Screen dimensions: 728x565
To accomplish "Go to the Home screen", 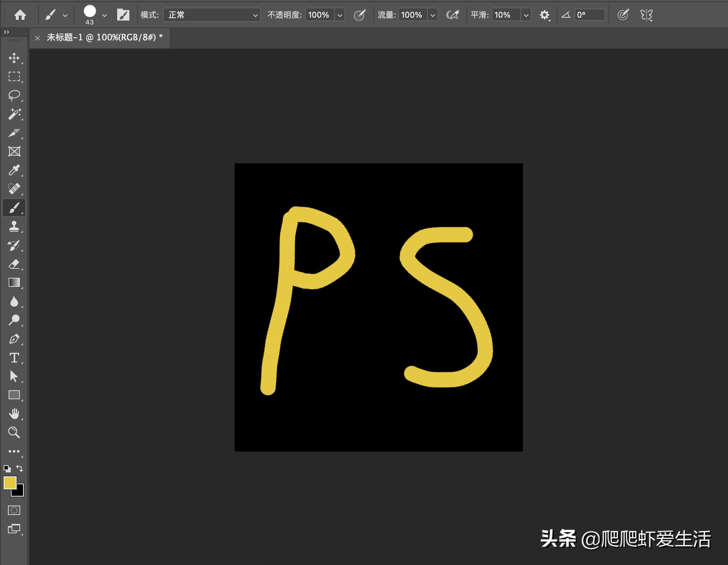I will pyautogui.click(x=20, y=15).
